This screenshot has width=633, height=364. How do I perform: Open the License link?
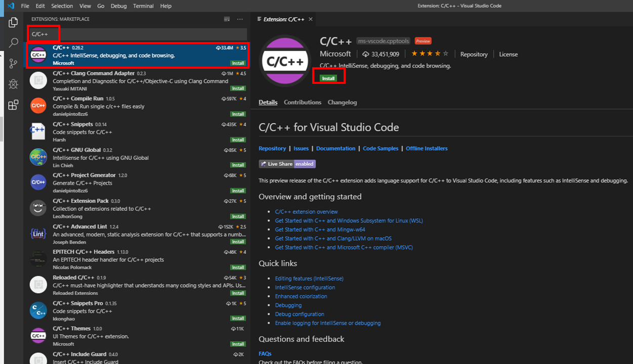508,54
